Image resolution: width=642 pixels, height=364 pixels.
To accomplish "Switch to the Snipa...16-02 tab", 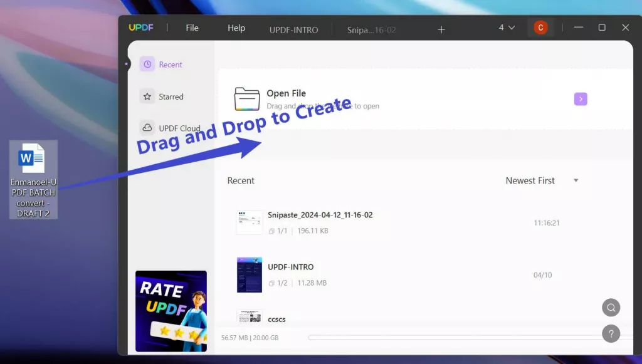I will [x=371, y=30].
